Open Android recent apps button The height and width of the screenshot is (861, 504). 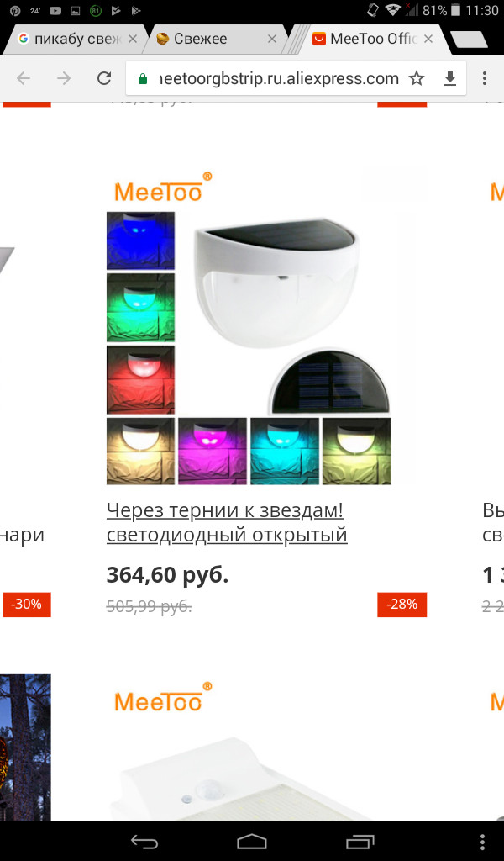[x=360, y=841]
